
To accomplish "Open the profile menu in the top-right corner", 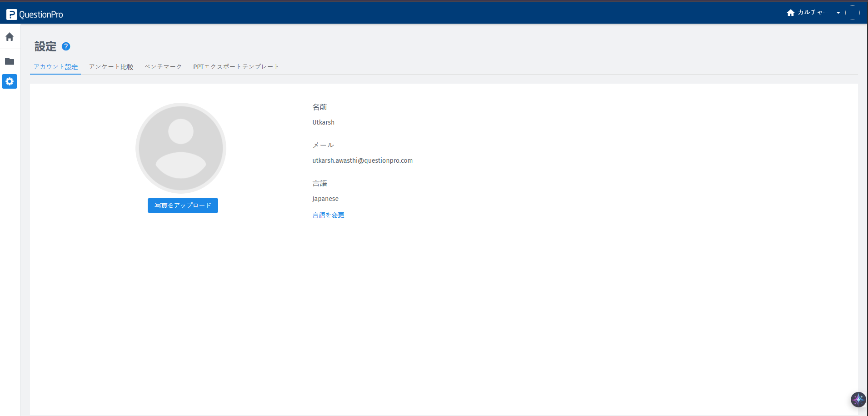I will pos(853,12).
